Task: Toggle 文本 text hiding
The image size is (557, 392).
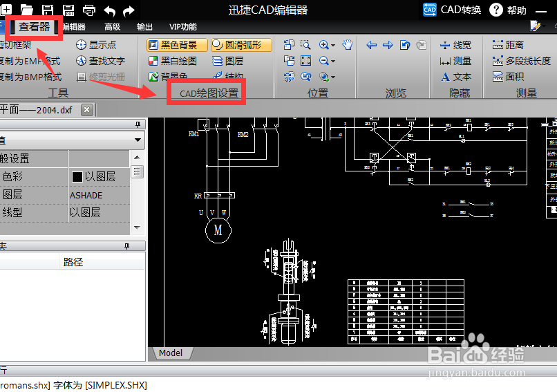Action: tap(456, 77)
